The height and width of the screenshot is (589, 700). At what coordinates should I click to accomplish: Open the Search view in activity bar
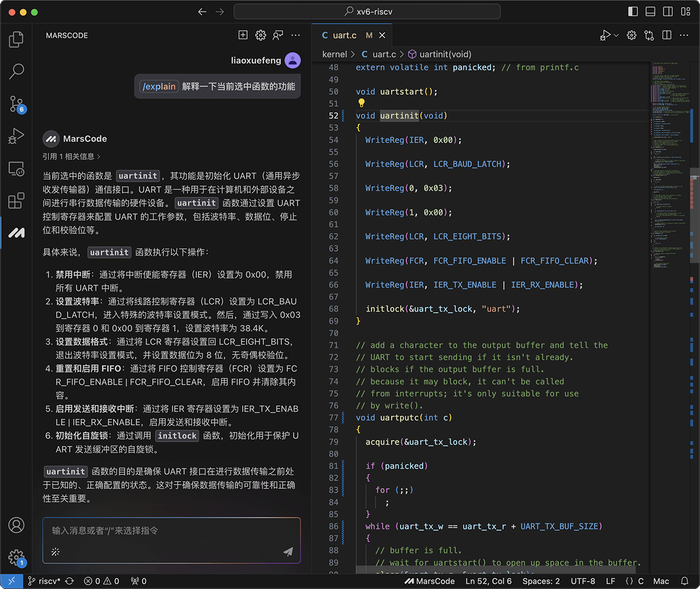[16, 71]
